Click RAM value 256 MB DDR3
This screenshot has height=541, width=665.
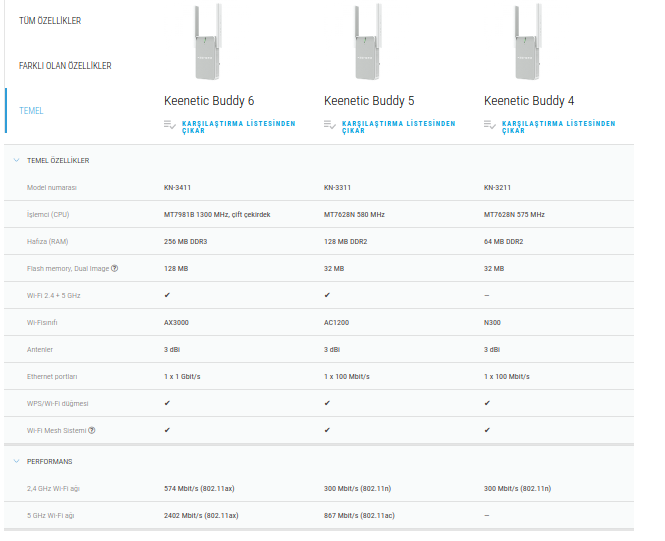pos(185,242)
